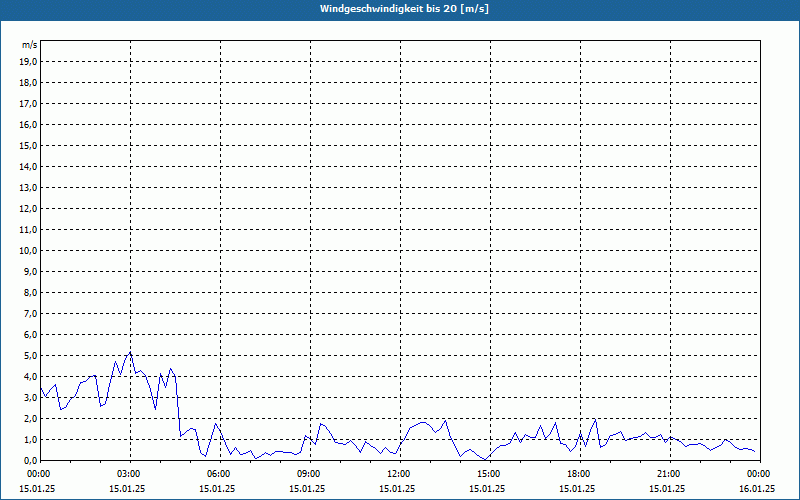Click the "15.01.25" date under 12:00
800x500 pixels.
click(x=397, y=488)
